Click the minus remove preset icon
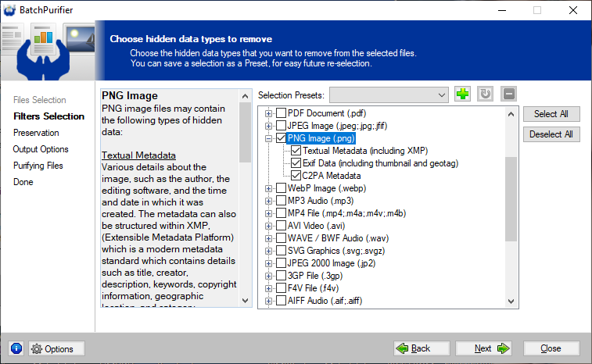 tap(508, 94)
